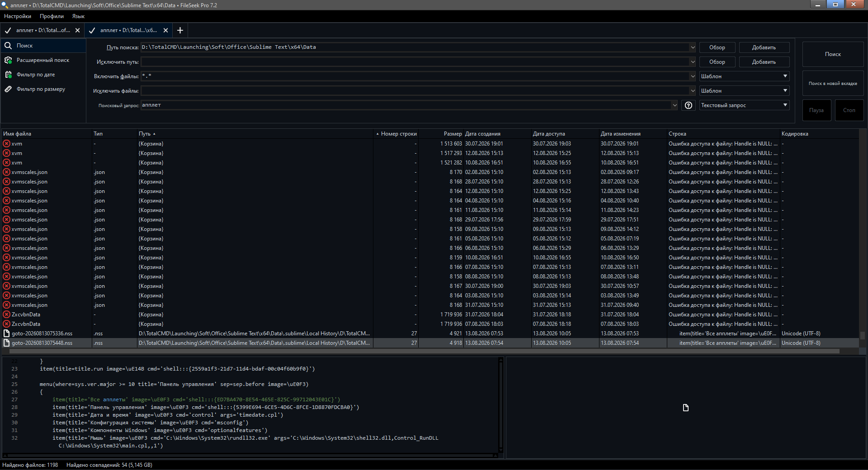The image size is (868, 470).
Task: Click preview line 28 'Панель управления' item
Action: click(206, 407)
